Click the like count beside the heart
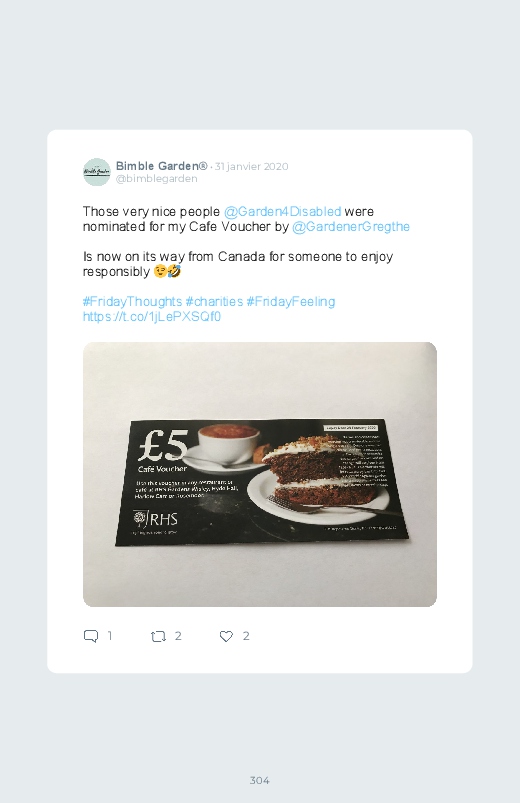This screenshot has width=520, height=803. click(x=246, y=636)
